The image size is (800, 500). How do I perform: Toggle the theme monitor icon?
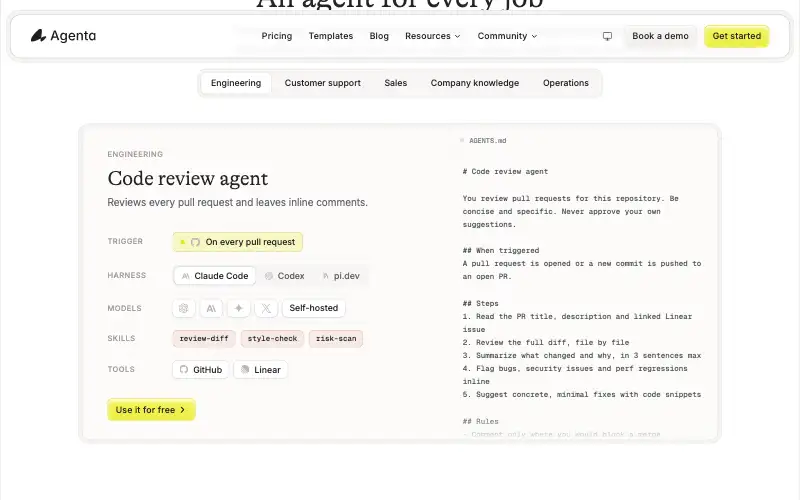(x=607, y=36)
